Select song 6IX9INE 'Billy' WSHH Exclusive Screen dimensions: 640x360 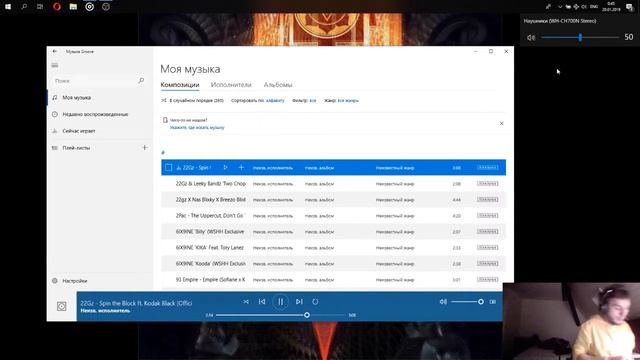333,231
